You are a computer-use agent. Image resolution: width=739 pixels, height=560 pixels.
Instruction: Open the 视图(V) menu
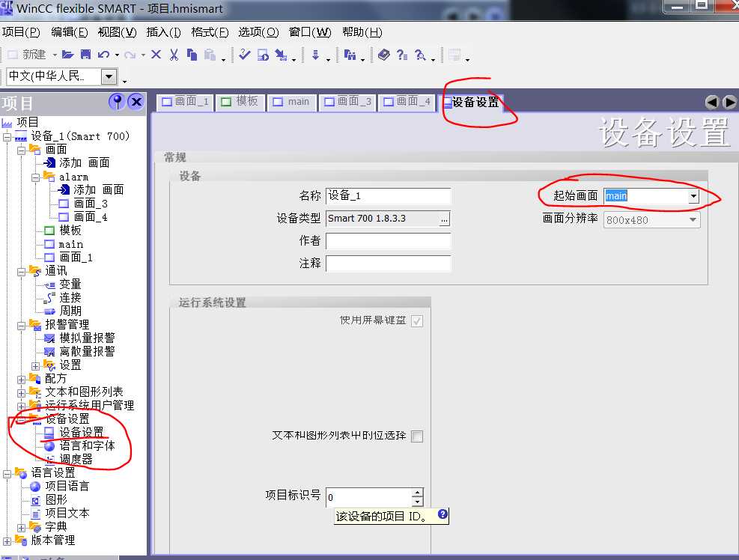[x=117, y=32]
